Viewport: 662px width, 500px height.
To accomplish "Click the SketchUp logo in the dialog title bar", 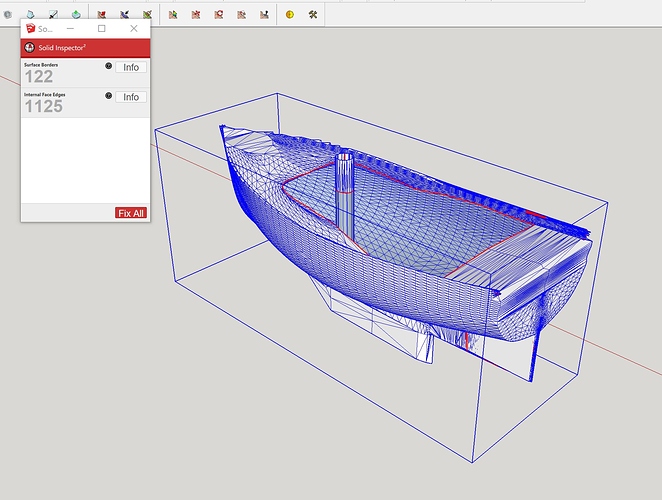I will coord(30,28).
